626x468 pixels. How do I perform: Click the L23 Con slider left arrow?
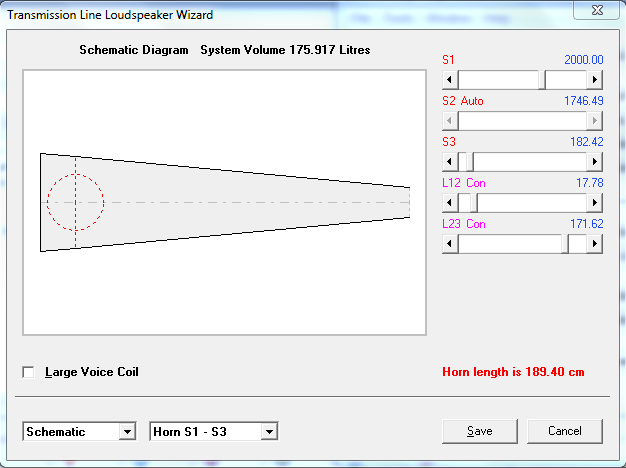click(x=450, y=244)
